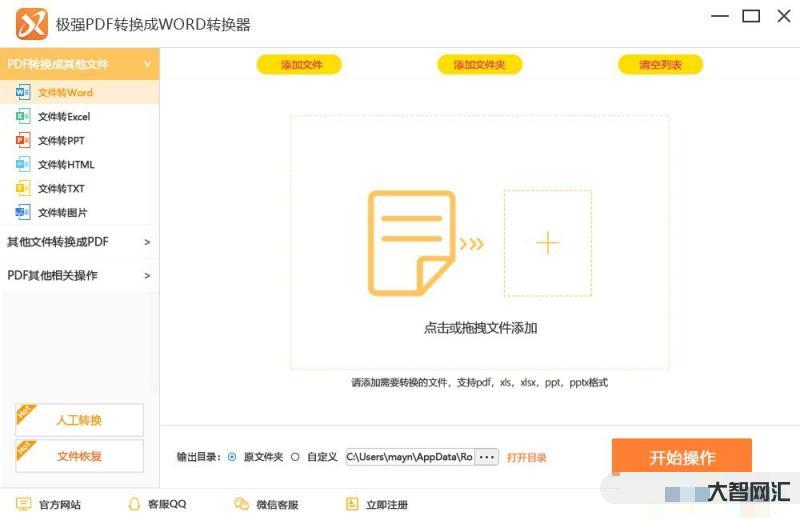
Task: Open the 微信客服 link text
Action: (x=277, y=505)
